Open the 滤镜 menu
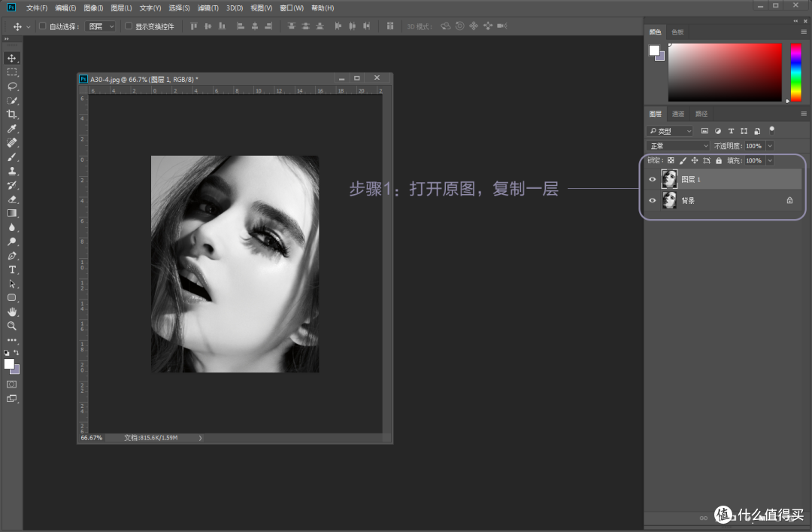This screenshot has width=812, height=532. [x=208, y=8]
